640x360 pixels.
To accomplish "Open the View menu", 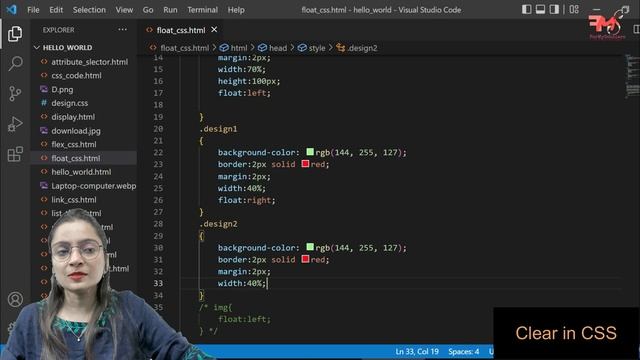I will (x=124, y=10).
